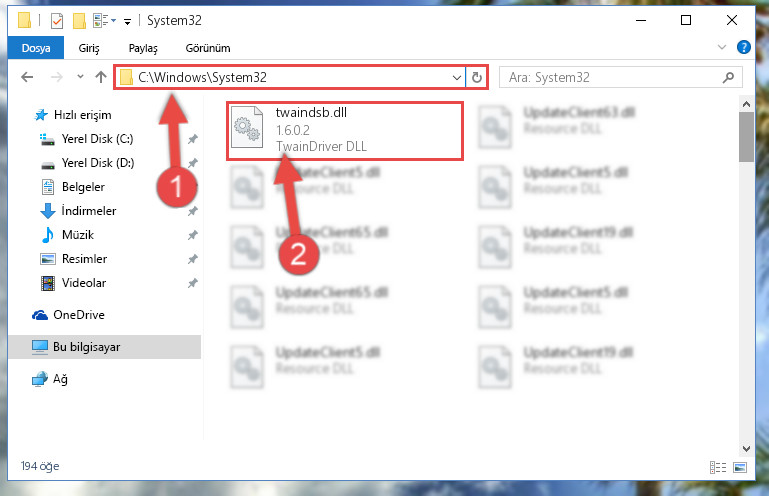This screenshot has height=496, width=769.
Task: Open İndirmeler in the sidebar
Action: tap(89, 210)
